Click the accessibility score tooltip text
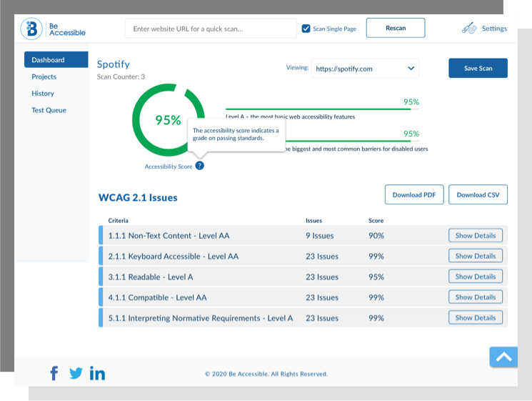 click(236, 134)
